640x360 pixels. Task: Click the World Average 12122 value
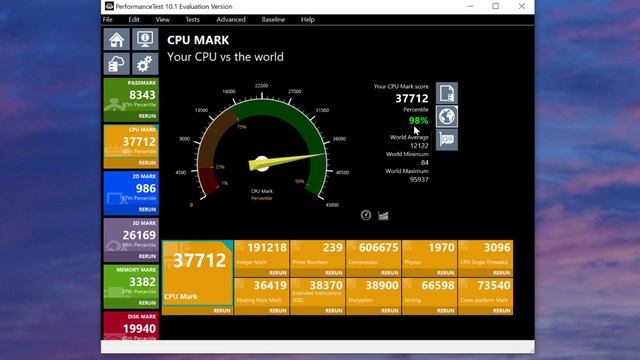point(419,146)
